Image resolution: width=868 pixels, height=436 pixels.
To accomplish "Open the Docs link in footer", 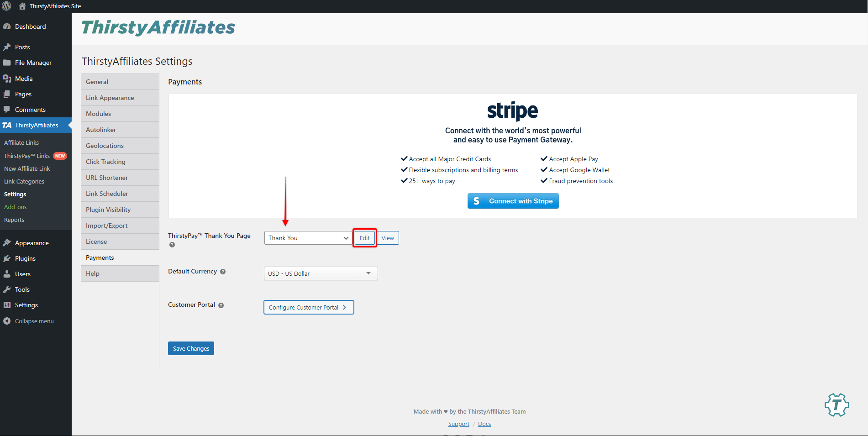I will [484, 424].
